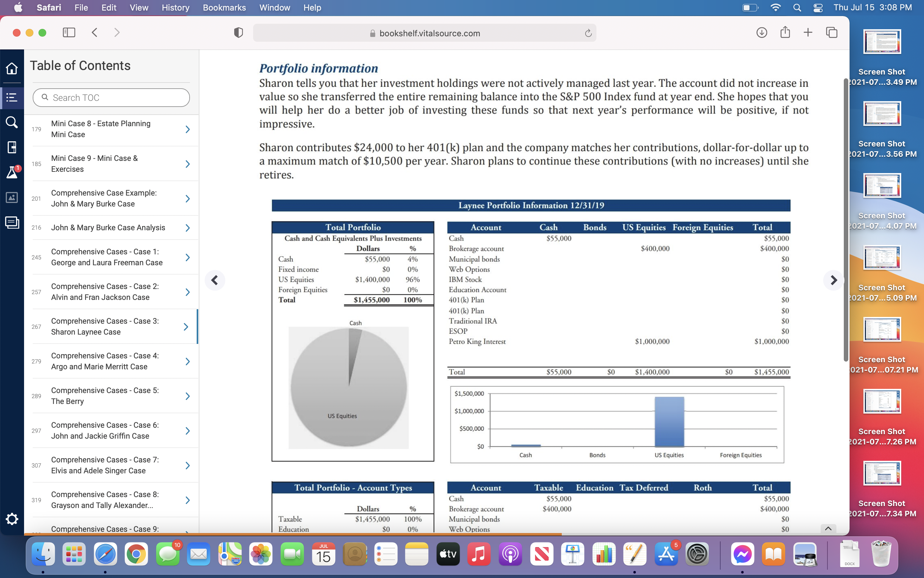Viewport: 924px width, 578px height.
Task: Expand Mini Case 9 chevron
Action: 187,164
